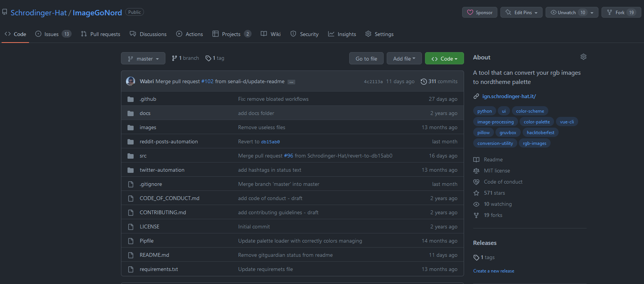Click the tag icon under Releases
644x284 pixels.
coord(476,258)
